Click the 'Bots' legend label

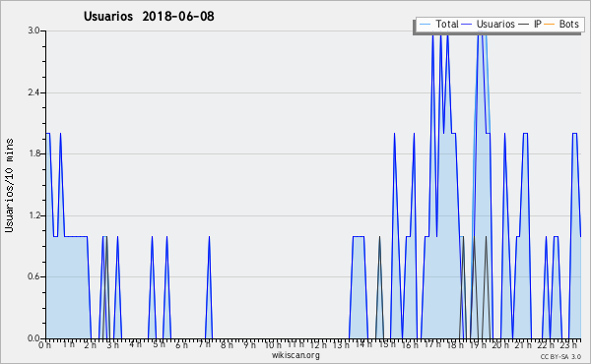(x=568, y=24)
